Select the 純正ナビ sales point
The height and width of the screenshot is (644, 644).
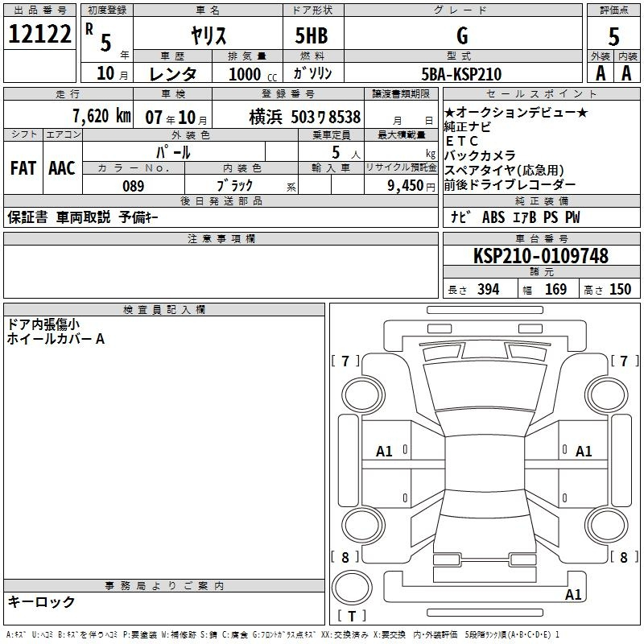[468, 126]
